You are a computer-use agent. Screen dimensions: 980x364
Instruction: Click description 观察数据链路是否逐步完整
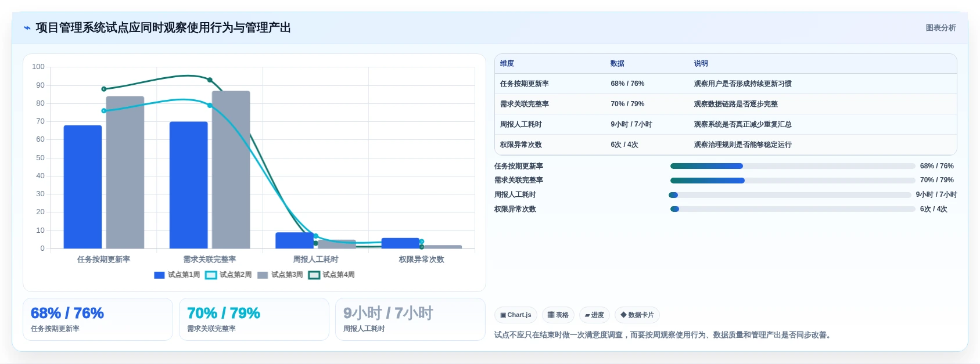[x=736, y=104]
